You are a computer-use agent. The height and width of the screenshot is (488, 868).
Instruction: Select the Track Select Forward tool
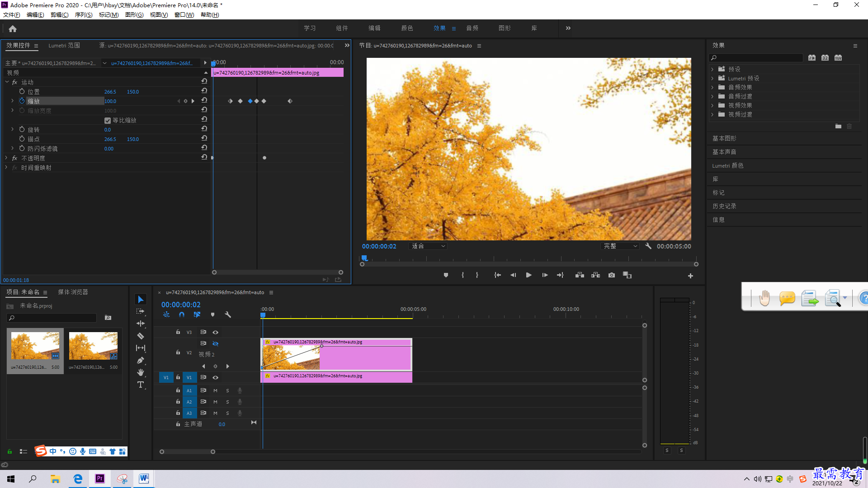141,312
